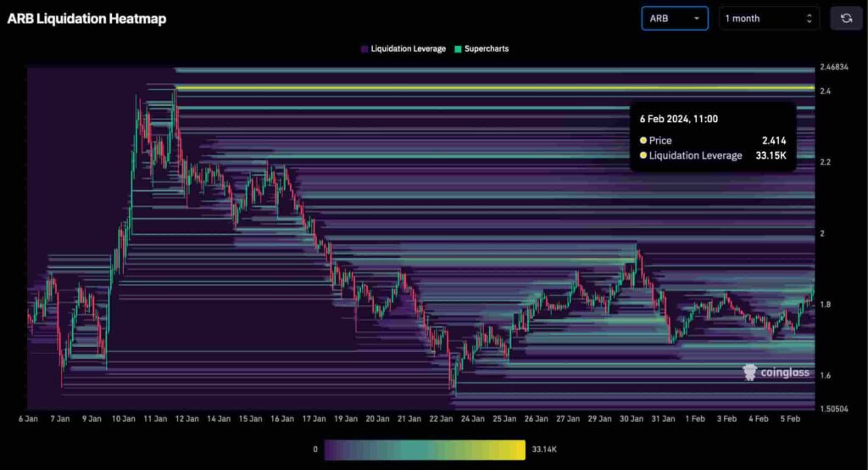This screenshot has width=868, height=470.
Task: Select the 30 Jan date axis label
Action: [x=630, y=419]
